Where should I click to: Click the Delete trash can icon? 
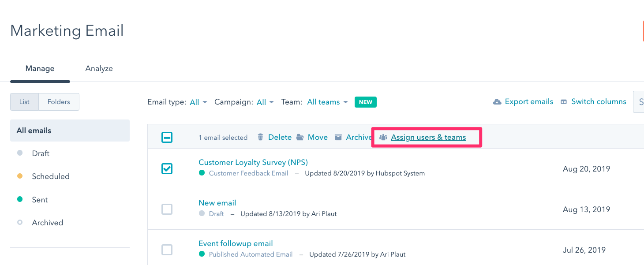[x=261, y=137]
